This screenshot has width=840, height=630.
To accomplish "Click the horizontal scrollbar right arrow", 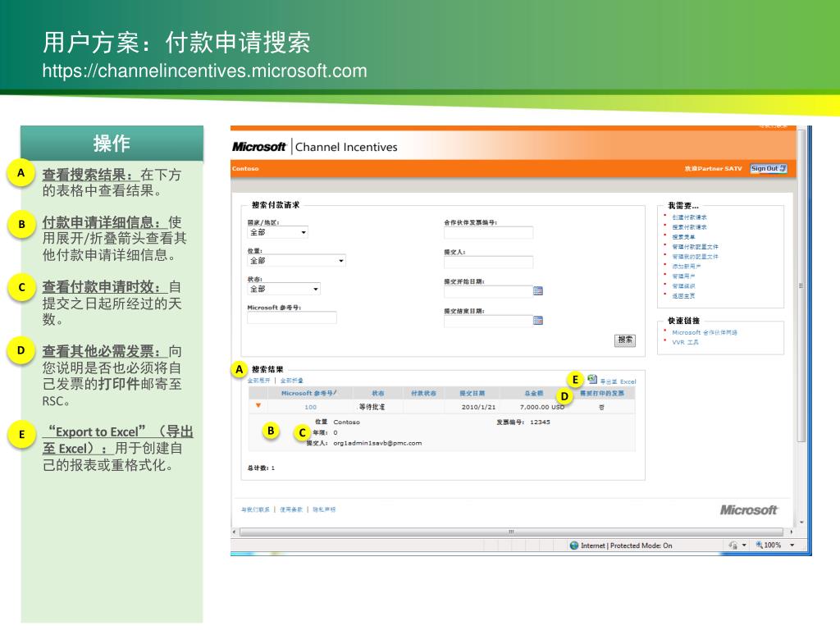I will coord(792,532).
